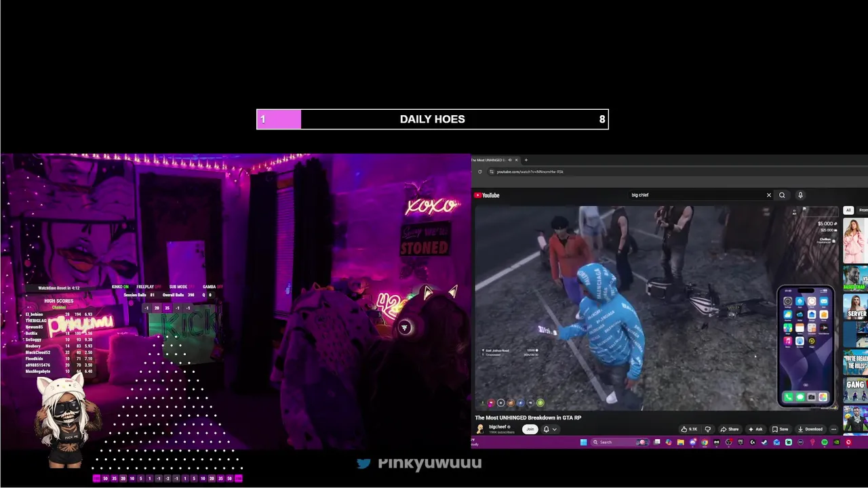Select the 'All' filter chip
Viewport: 868px width, 488px height.
coord(848,210)
